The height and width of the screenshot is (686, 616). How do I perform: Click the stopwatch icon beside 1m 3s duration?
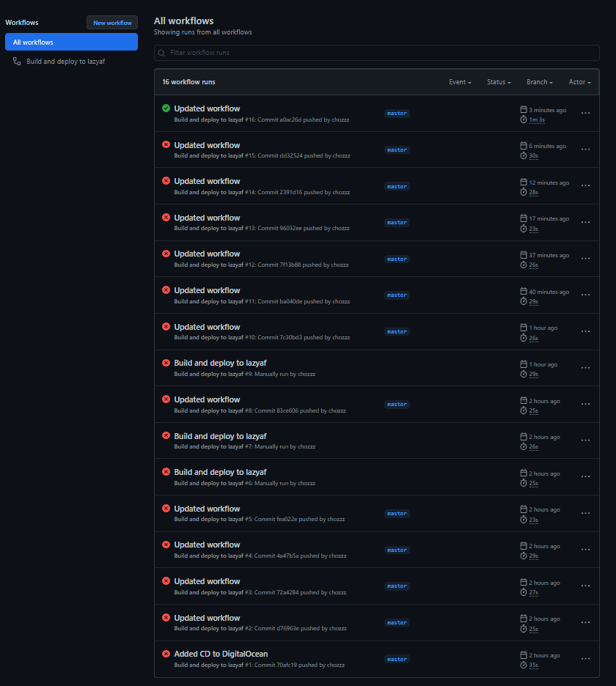[x=523, y=119]
